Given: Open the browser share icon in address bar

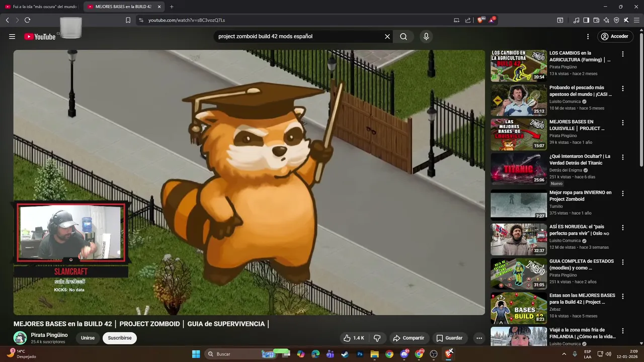Looking at the screenshot, I should point(468,20).
